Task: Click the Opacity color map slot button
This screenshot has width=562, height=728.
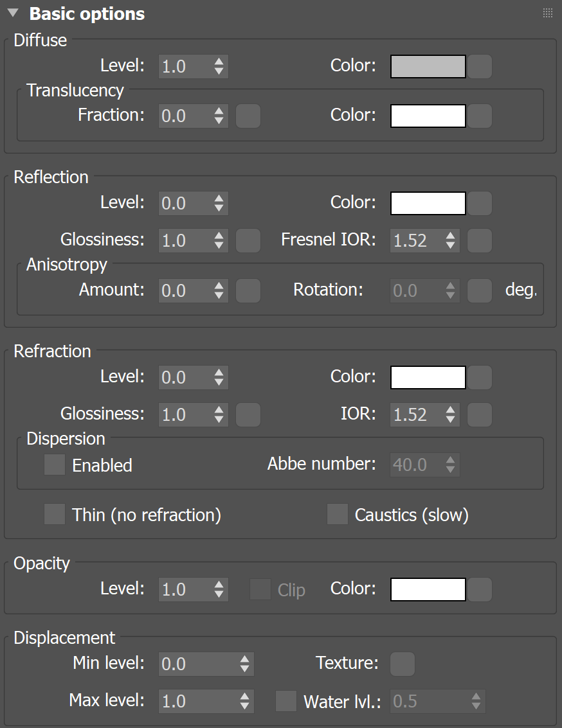Action: point(480,589)
